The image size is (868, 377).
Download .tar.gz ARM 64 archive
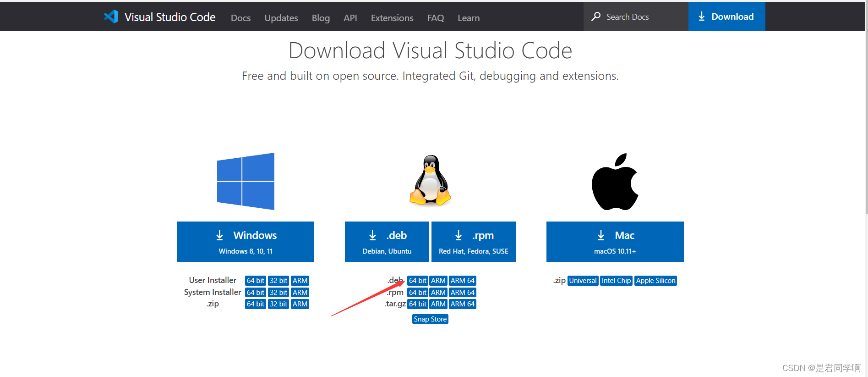(x=463, y=304)
